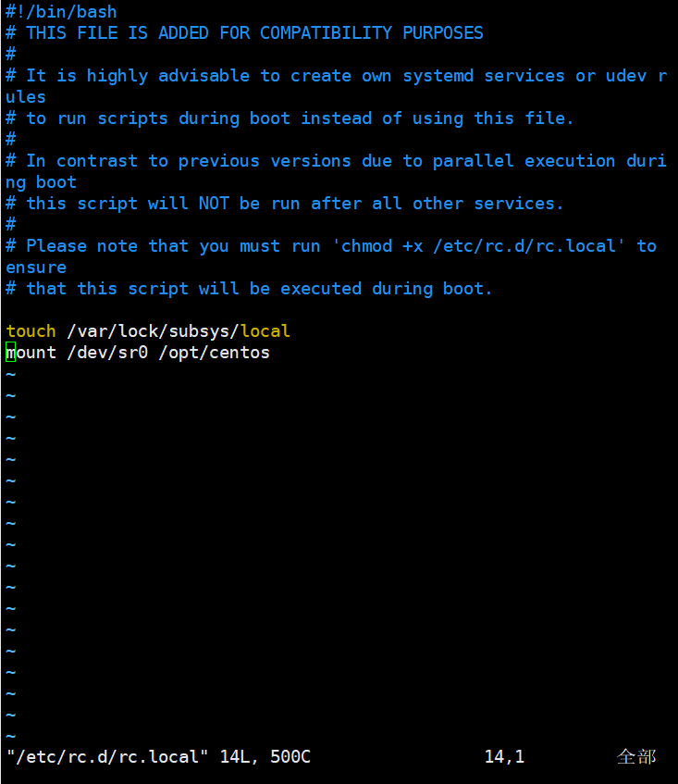The height and width of the screenshot is (784, 678).
Task: Click /etc/rc.d/rc.local' inside the quoted comment
Action: (x=529, y=246)
